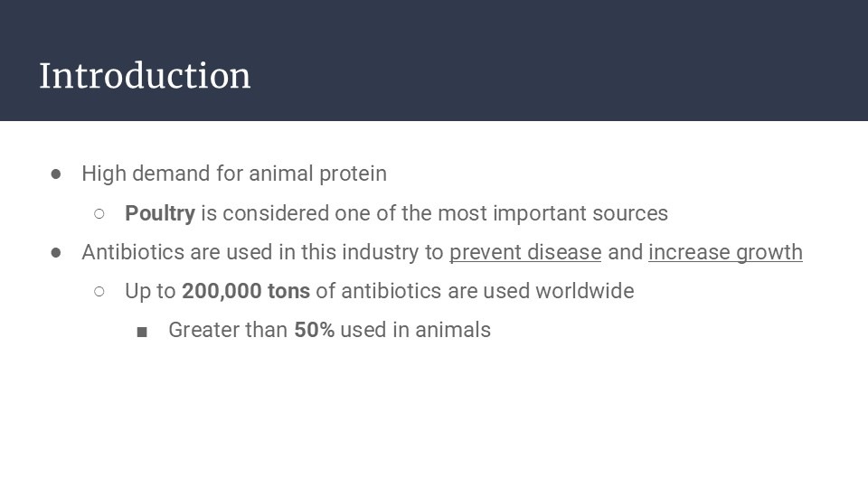Viewport: 868px width, 488px height.
Task: Click the filled bullet before "Antibiotics"
Action: pyautogui.click(x=56, y=252)
